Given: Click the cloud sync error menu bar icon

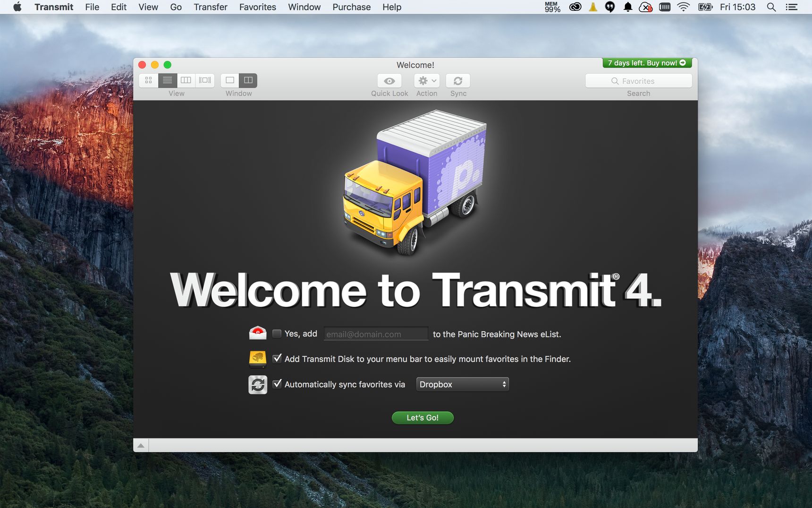Looking at the screenshot, I should (x=645, y=7).
